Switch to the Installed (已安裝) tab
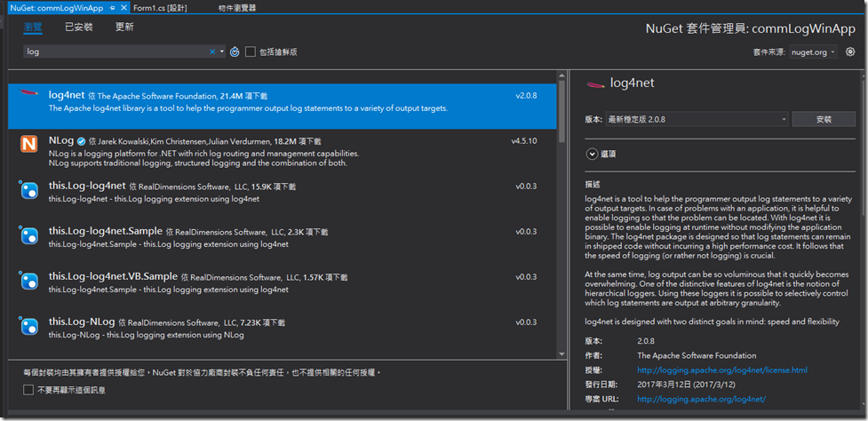The height and width of the screenshot is (421, 868). (78, 28)
